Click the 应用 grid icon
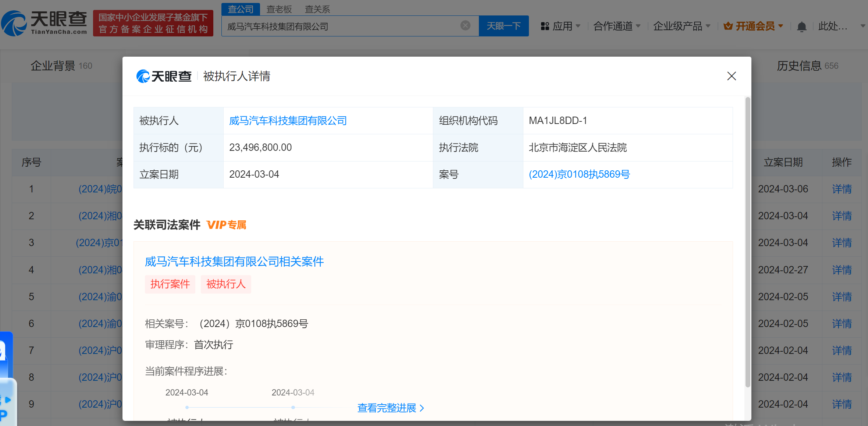Viewport: 868px width, 426px height. click(545, 26)
